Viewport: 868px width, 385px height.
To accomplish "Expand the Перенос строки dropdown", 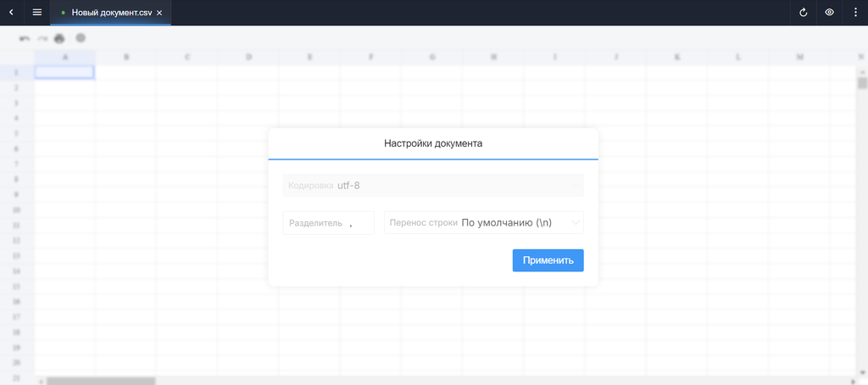I will click(x=484, y=223).
